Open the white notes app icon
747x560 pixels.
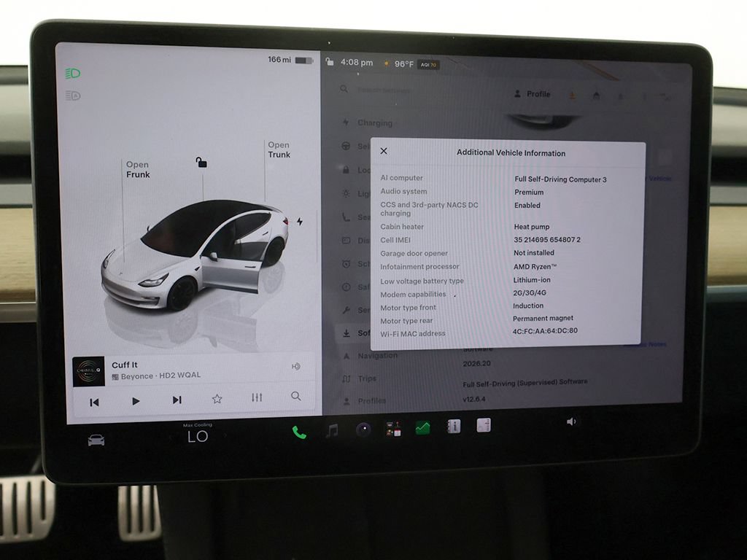tap(484, 425)
